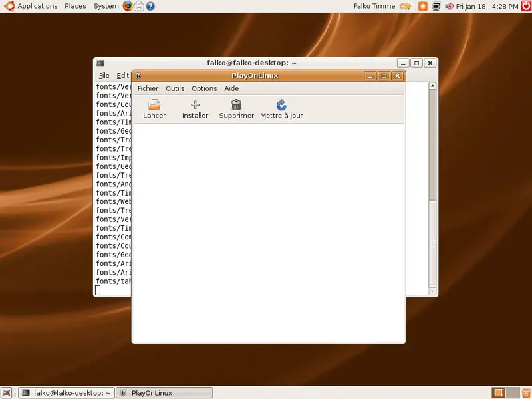
Task: Click the trash icon in bottom panel
Action: tap(526, 392)
